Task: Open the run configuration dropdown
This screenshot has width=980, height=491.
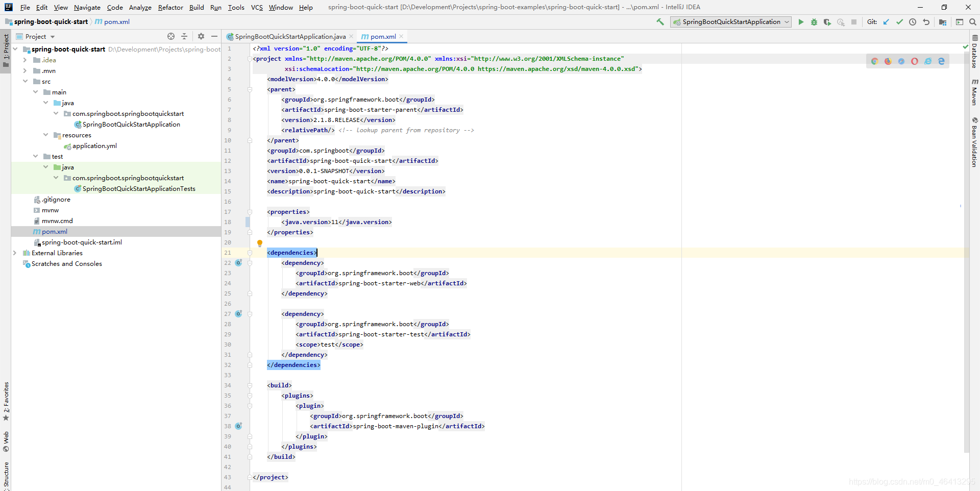Action: (731, 22)
